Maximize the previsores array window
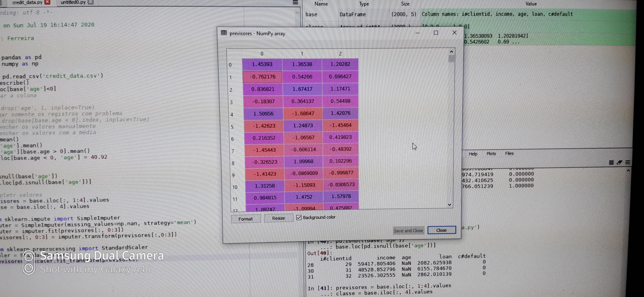644x297 pixels. pos(436,33)
